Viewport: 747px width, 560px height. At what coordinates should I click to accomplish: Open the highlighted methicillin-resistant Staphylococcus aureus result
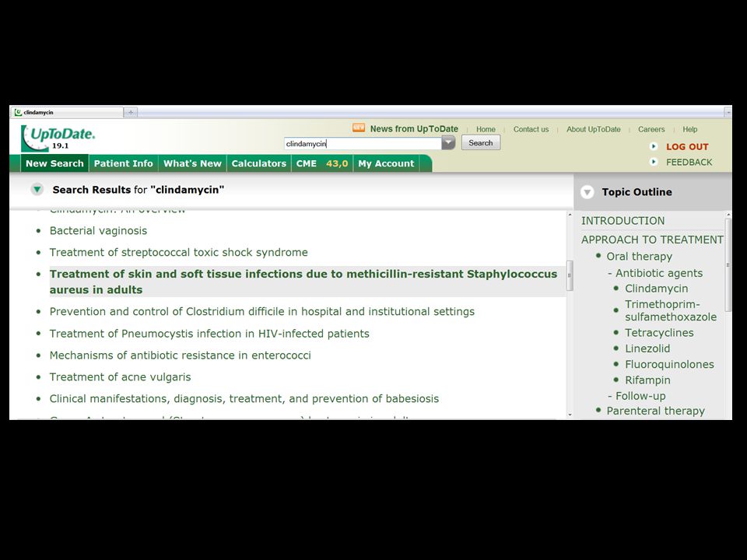[x=303, y=282]
